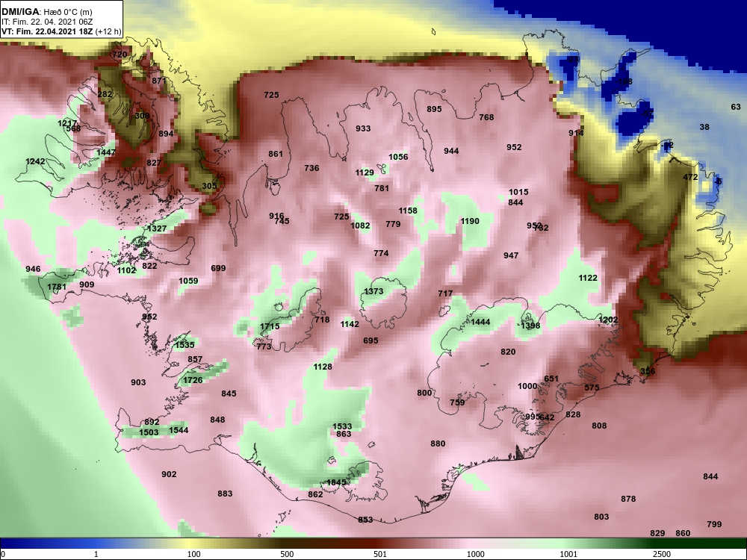Select the 1122 value label
747x560 pixels.
pos(588,278)
